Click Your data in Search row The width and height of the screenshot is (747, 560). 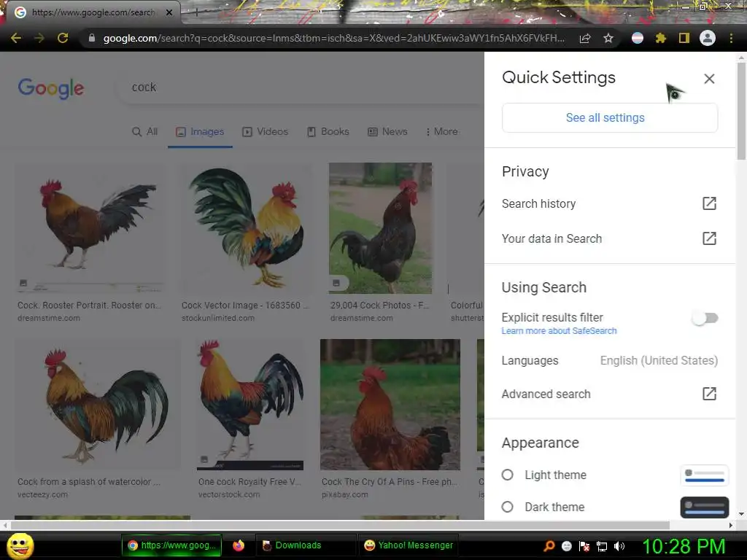[x=610, y=238]
